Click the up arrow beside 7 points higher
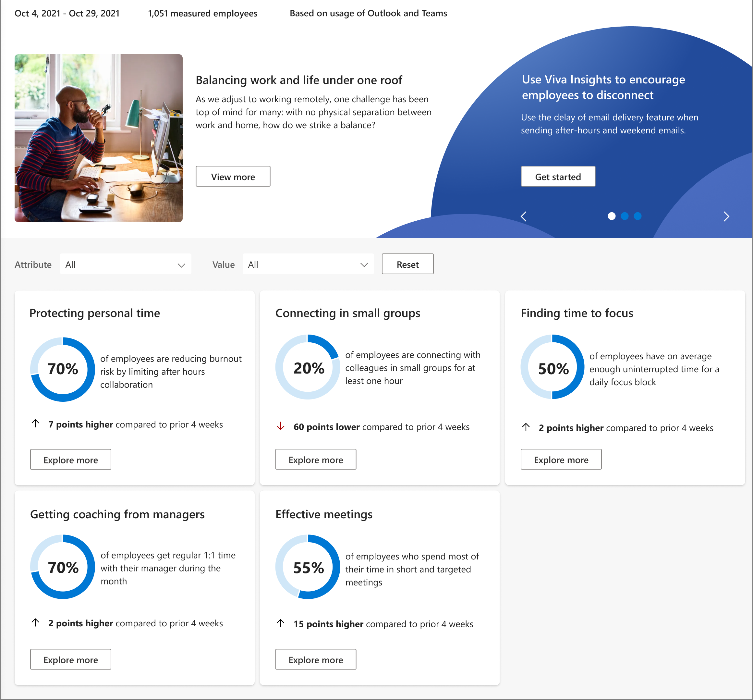 tap(35, 424)
